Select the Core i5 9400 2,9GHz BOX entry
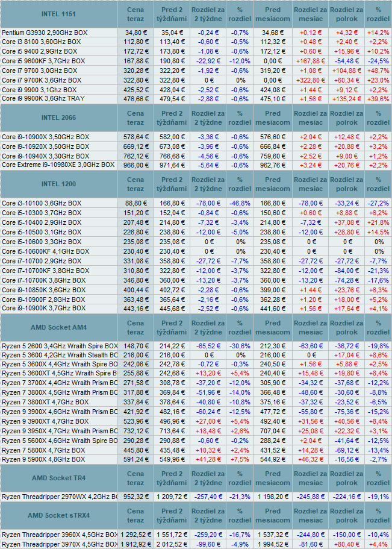This screenshot has height=549, width=392. click(x=40, y=51)
